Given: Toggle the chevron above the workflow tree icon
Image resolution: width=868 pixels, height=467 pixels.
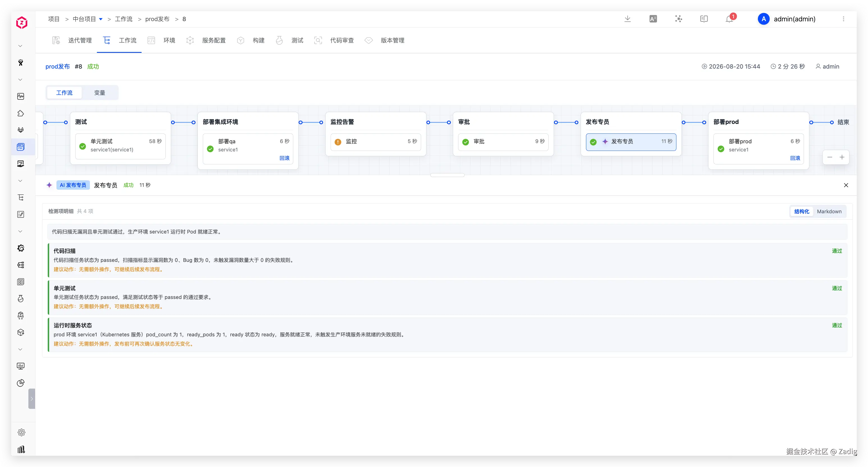Looking at the screenshot, I should (20, 181).
